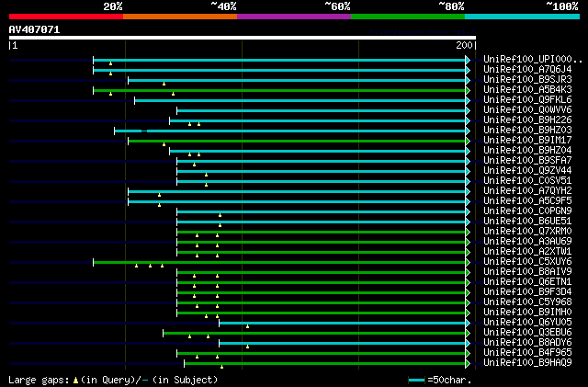Screen dimensions: 588x387
Task: Open the UniRef100_B9SJR3 hit label
Action: point(527,80)
